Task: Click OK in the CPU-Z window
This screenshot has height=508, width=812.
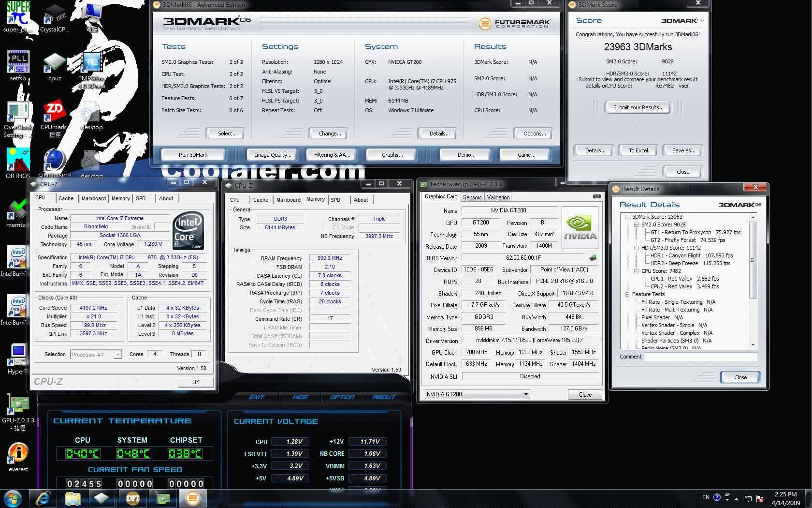Action: (x=196, y=382)
